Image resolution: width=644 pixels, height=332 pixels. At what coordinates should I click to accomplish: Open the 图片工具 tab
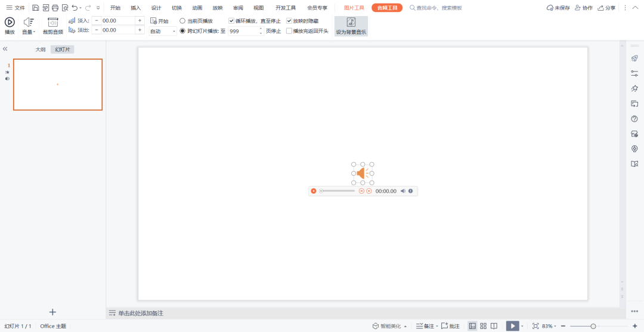tap(354, 8)
